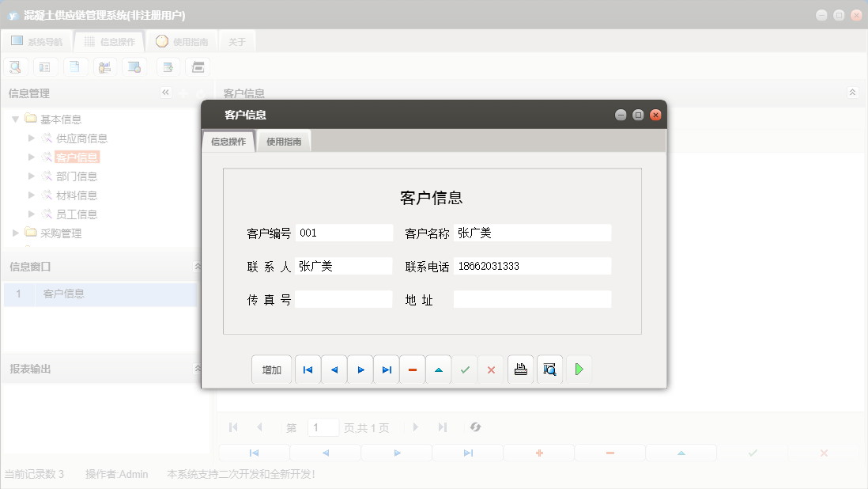The width and height of the screenshot is (868, 489).
Task: Switch to the 系统导航 tab
Action: pos(36,40)
